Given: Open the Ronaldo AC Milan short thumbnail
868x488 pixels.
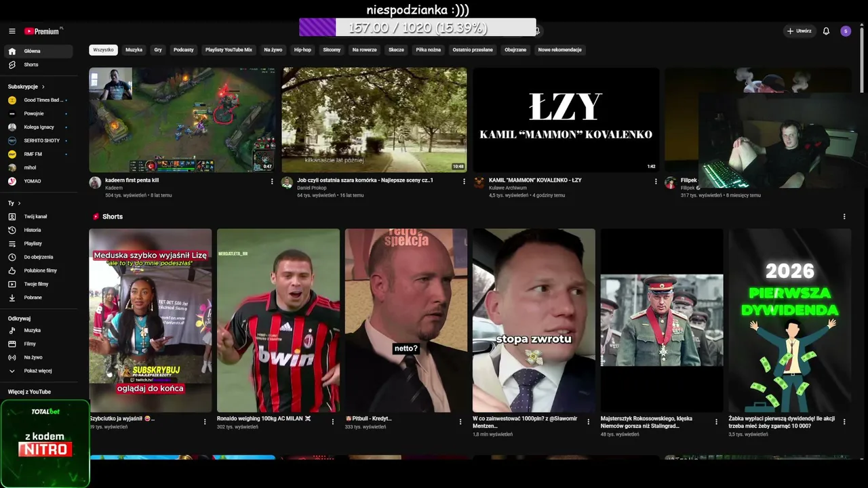Looking at the screenshot, I should coord(278,320).
